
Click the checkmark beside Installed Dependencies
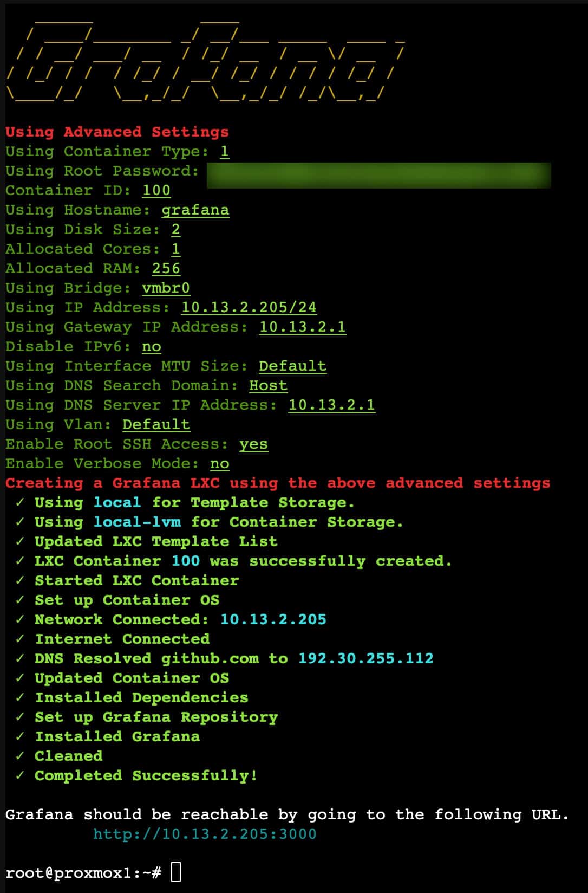click(x=20, y=697)
